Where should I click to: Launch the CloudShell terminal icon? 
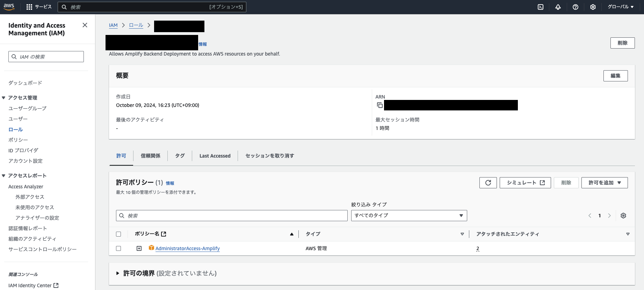click(541, 7)
